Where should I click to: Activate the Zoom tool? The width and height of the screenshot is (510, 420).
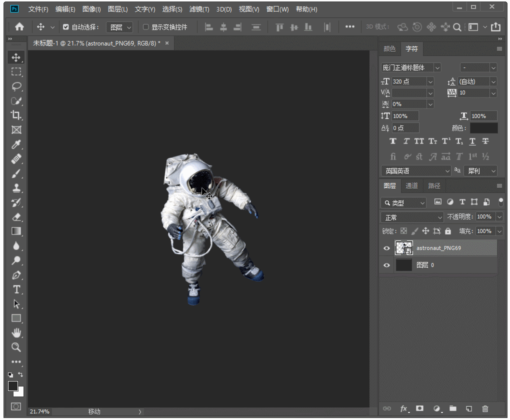pos(16,347)
